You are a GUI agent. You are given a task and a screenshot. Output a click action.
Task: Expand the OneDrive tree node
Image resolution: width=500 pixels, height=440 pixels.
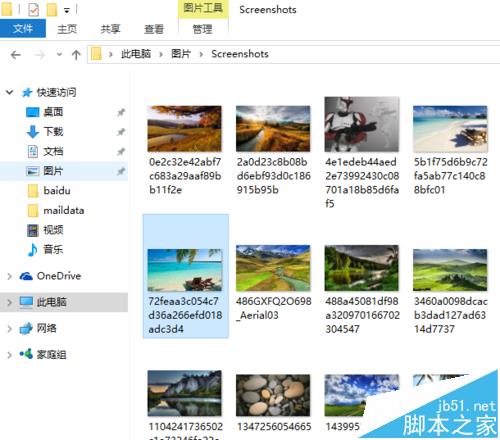[x=10, y=276]
